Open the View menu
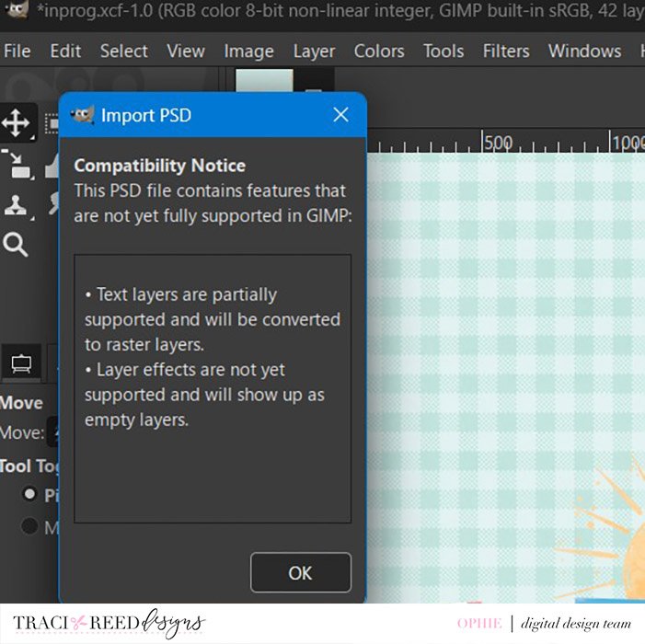Screen dimensions: 645x644 (186, 52)
